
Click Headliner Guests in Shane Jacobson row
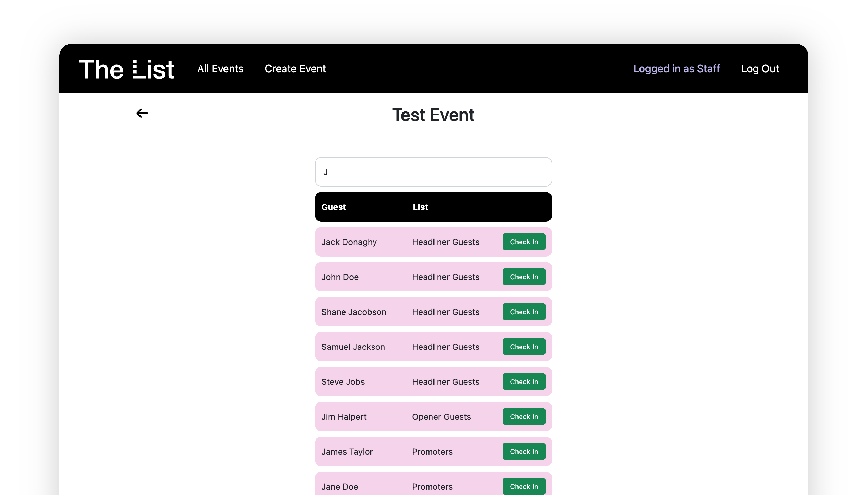coord(446,312)
